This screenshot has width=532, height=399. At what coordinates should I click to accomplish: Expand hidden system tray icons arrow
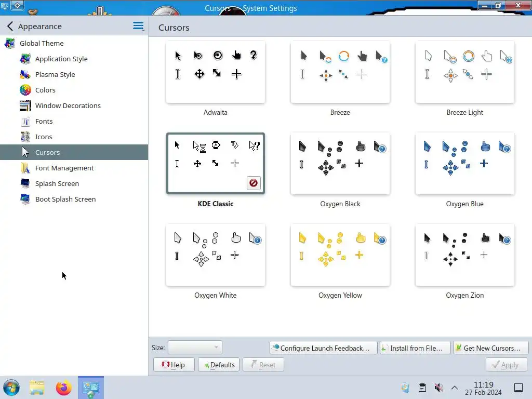(x=455, y=388)
